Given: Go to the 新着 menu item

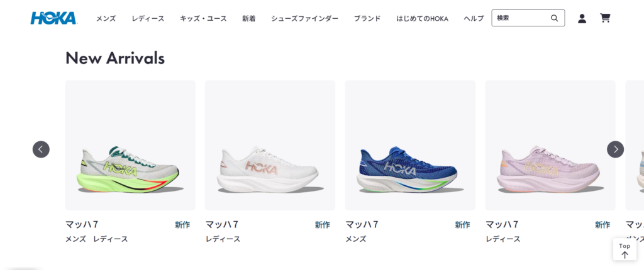Looking at the screenshot, I should (249, 18).
